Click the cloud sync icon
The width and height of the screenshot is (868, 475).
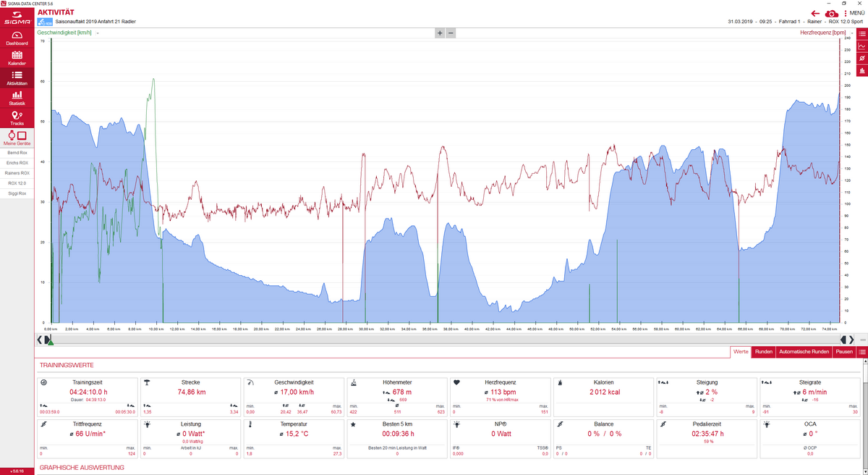coord(832,13)
